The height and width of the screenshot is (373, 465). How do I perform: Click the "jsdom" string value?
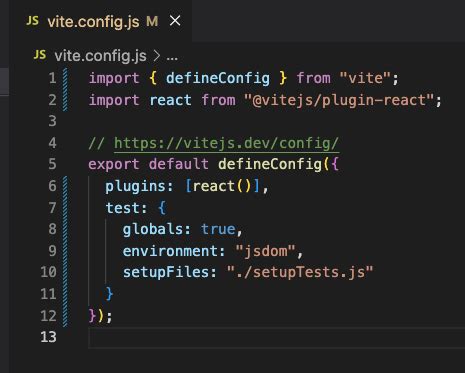[265, 251]
